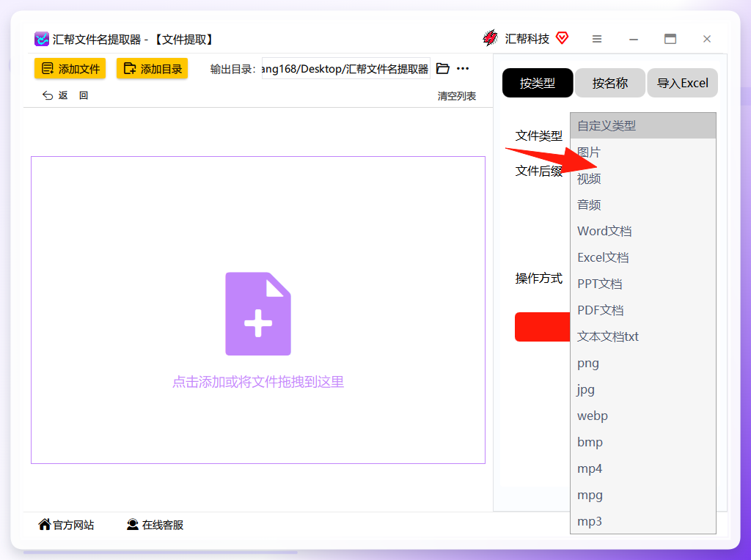751x560 pixels.
Task: Pick png from the list
Action: pos(642,363)
